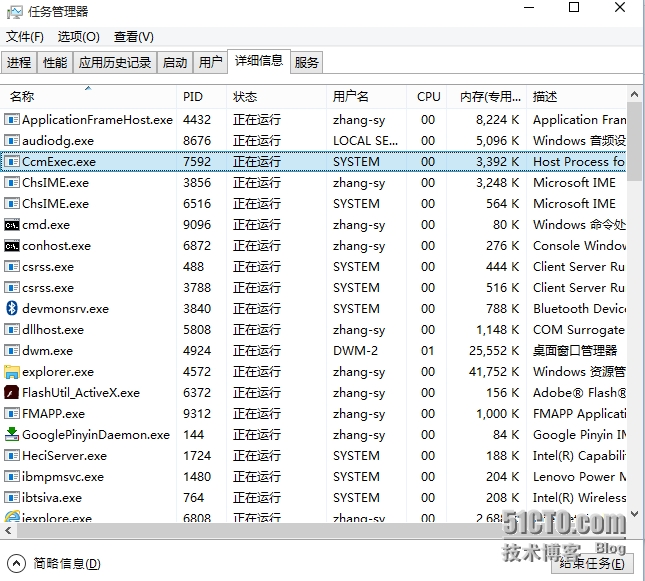Screen dimensions: 645x581
Task: Click the GooglePinyinDaemon.exe icon
Action: [12, 434]
